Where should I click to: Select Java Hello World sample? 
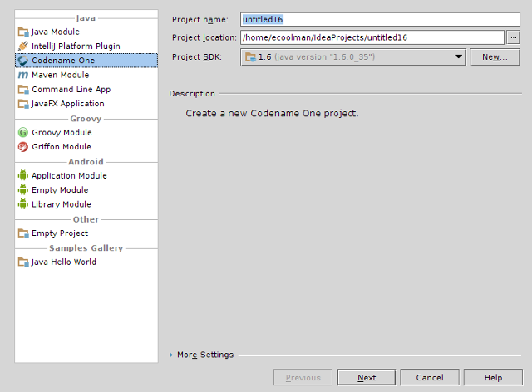[x=63, y=262]
